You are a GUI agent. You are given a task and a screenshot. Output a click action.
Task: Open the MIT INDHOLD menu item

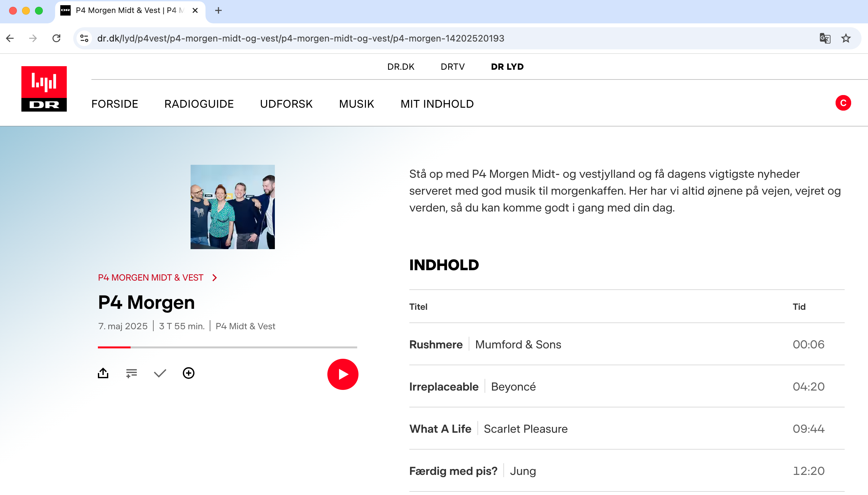tap(437, 104)
